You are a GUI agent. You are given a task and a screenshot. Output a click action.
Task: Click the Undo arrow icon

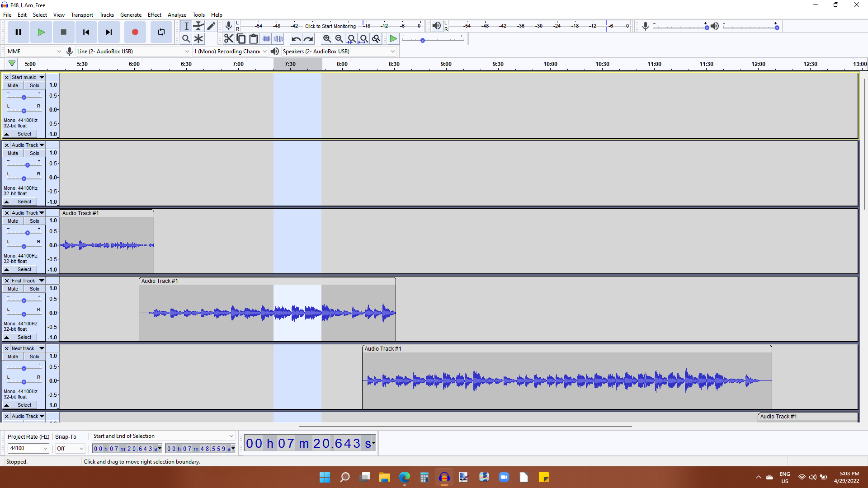(x=296, y=39)
